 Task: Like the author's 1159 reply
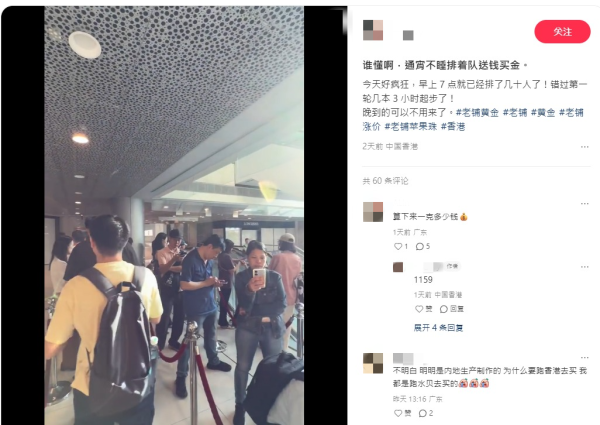coord(424,309)
